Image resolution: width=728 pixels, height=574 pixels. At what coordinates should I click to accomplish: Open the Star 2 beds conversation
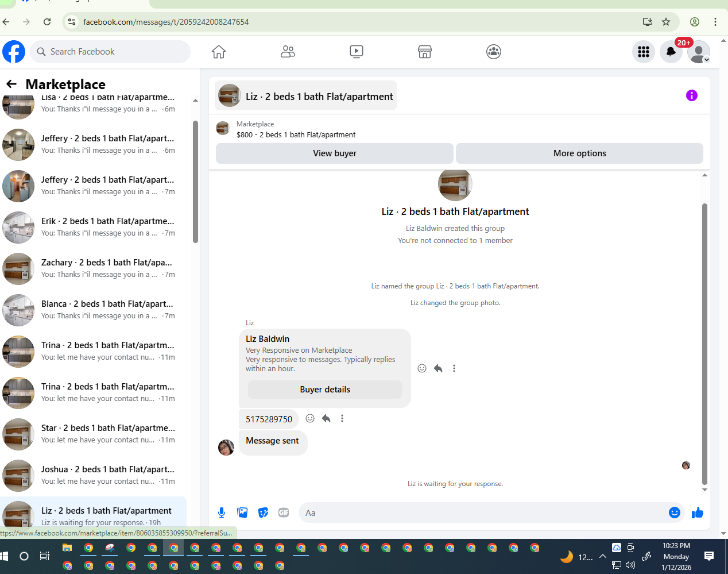(x=94, y=434)
